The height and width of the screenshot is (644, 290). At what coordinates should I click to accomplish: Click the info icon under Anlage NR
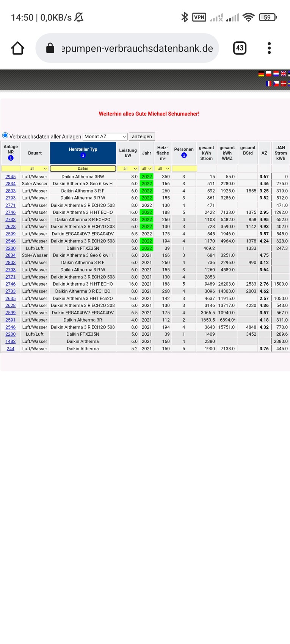pyautogui.click(x=11, y=158)
